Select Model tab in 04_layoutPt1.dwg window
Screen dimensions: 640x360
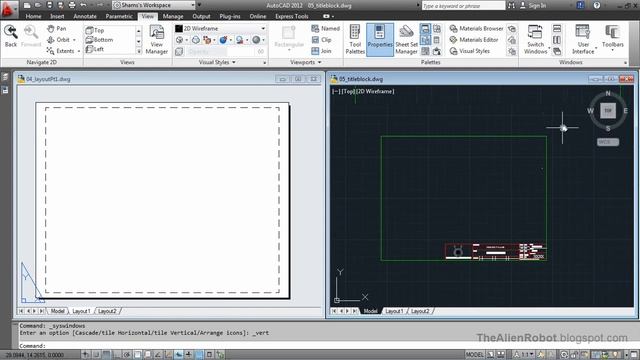pyautogui.click(x=58, y=311)
